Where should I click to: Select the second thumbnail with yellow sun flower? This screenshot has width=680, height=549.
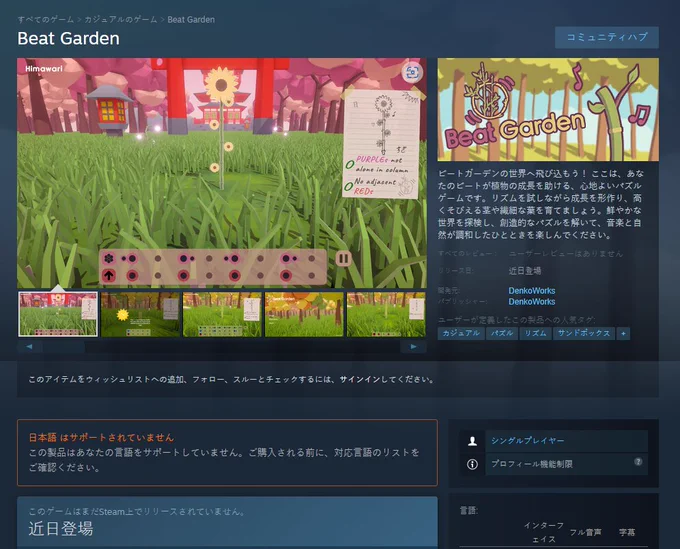140,314
